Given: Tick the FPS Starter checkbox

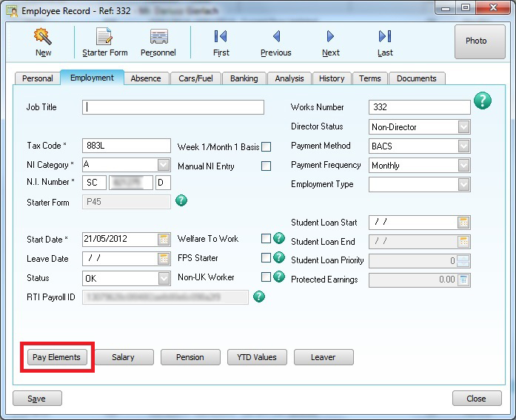Looking at the screenshot, I should [x=266, y=257].
